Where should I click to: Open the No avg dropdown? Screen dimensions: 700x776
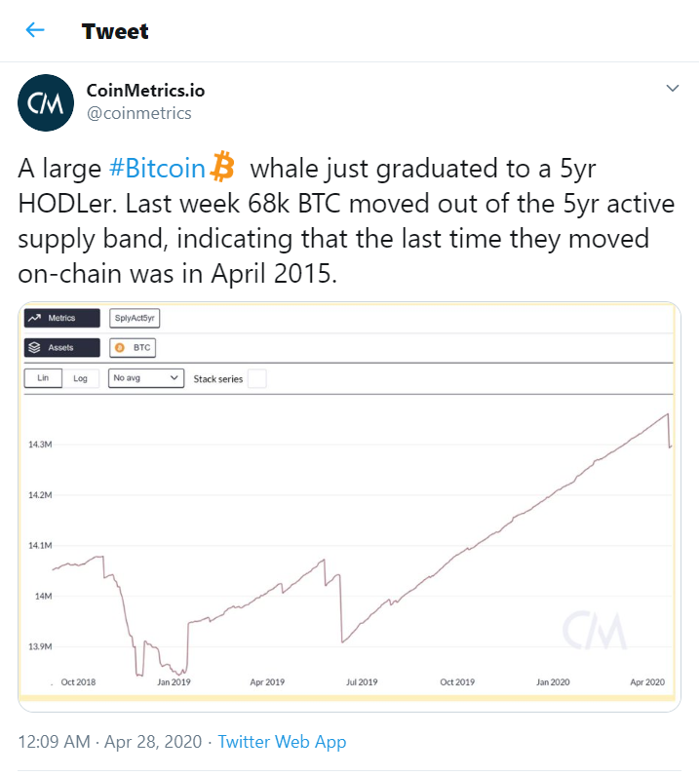[x=146, y=378]
